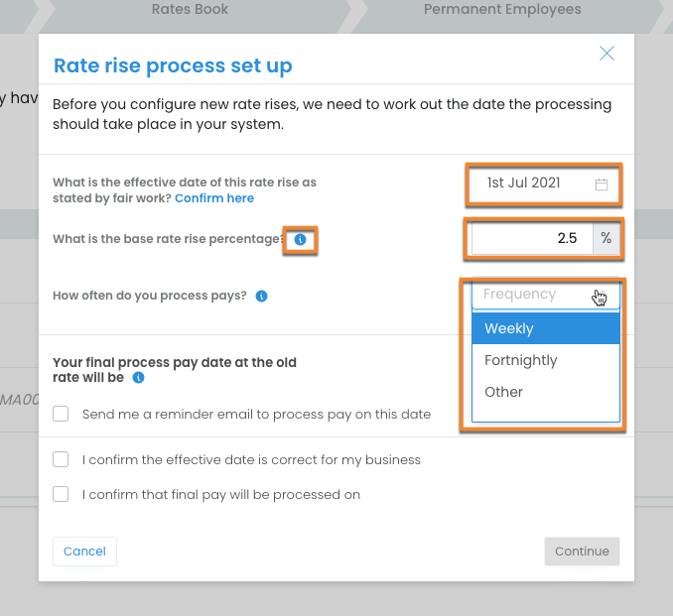
Task: Click info icon beside final process pay date
Action: click(x=139, y=378)
